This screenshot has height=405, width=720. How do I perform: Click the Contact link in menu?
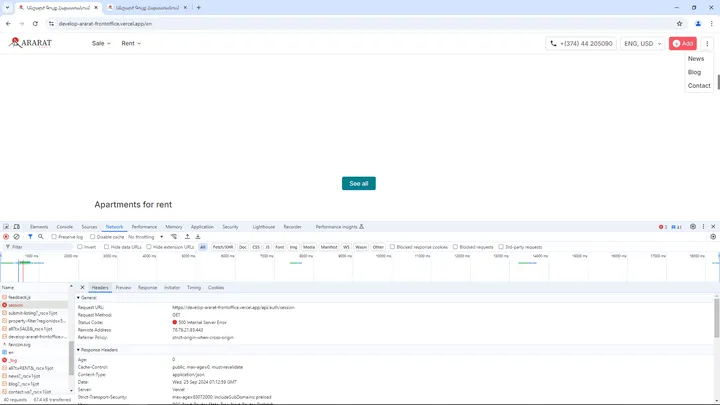699,86
